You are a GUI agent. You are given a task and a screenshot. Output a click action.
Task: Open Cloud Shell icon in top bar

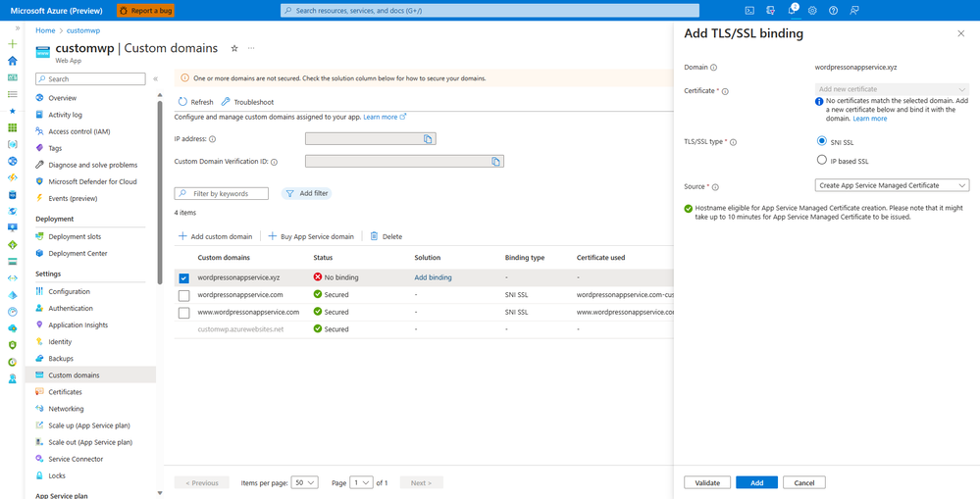(750, 10)
